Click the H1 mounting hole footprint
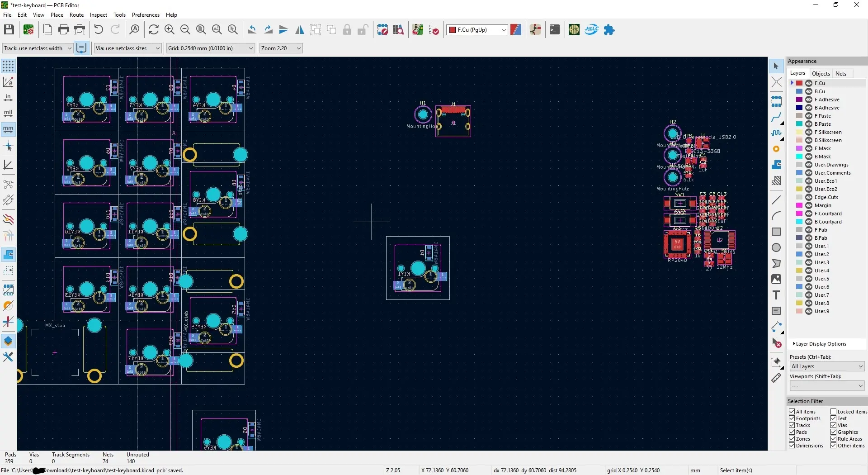Image resolution: width=868 pixels, height=475 pixels. tap(423, 114)
